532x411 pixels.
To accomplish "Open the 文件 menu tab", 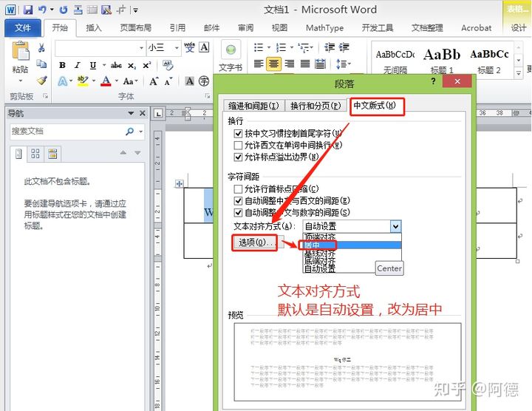I will [x=23, y=28].
